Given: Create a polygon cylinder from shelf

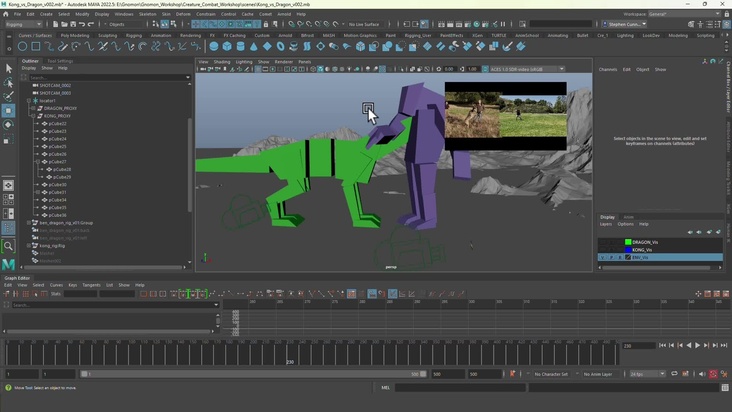Looking at the screenshot, I should pyautogui.click(x=240, y=46).
